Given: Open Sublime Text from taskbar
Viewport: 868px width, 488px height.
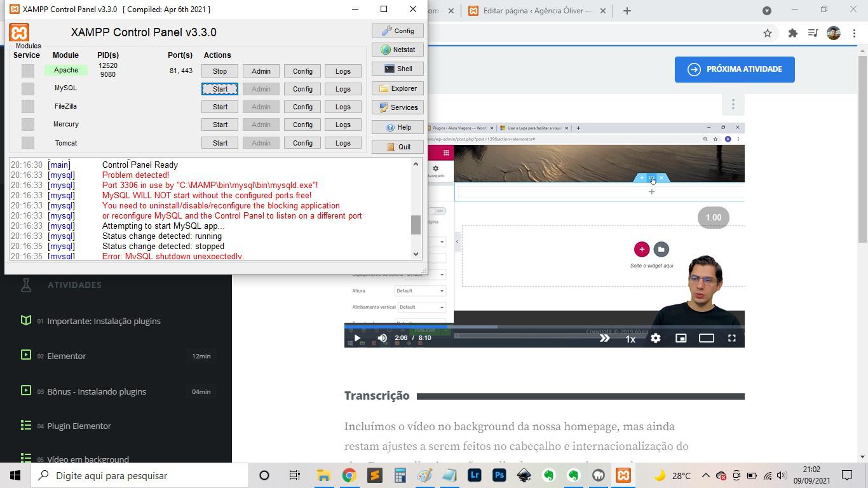Looking at the screenshot, I should (x=374, y=475).
